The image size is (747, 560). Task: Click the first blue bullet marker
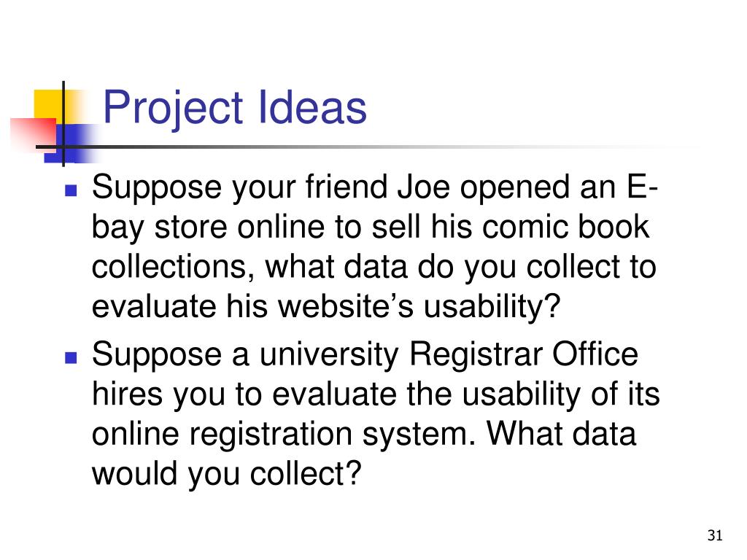[x=71, y=190]
